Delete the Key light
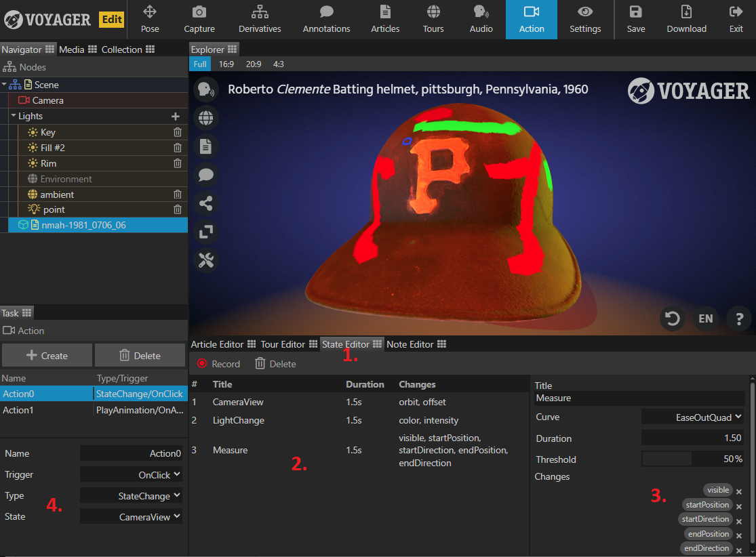The height and width of the screenshot is (557, 756). [x=178, y=132]
